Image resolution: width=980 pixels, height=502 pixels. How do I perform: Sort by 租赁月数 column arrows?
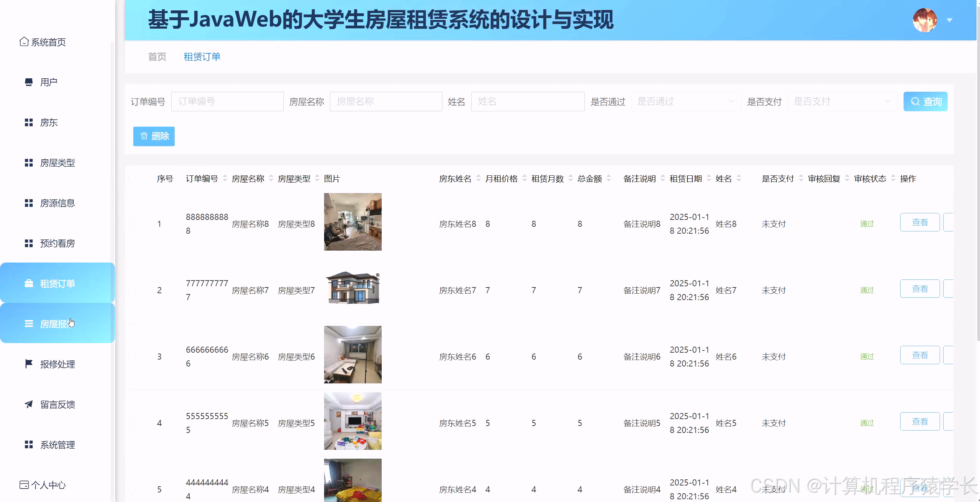coord(571,178)
